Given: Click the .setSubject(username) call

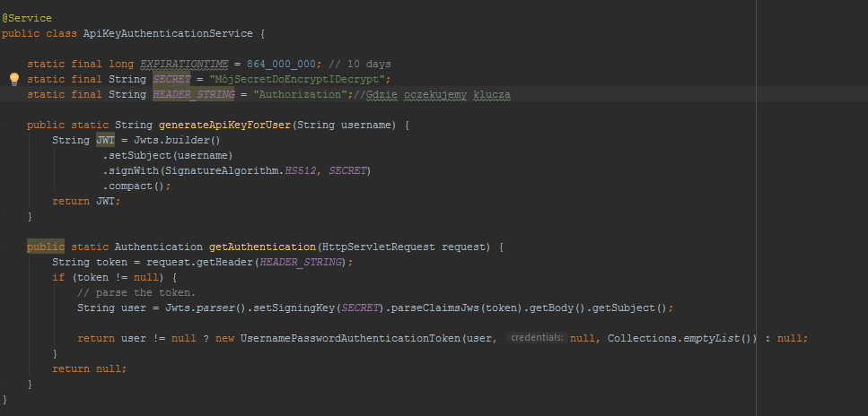Looking at the screenshot, I should pos(168,155).
